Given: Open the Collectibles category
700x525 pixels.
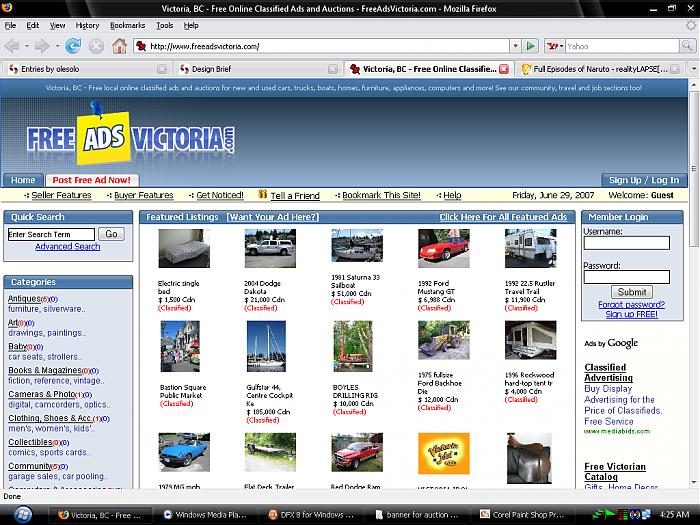Looking at the screenshot, I should (x=30, y=442).
